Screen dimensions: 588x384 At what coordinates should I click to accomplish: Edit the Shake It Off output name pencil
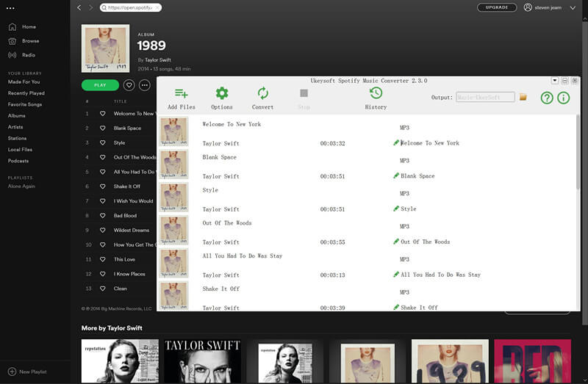pyautogui.click(x=396, y=307)
